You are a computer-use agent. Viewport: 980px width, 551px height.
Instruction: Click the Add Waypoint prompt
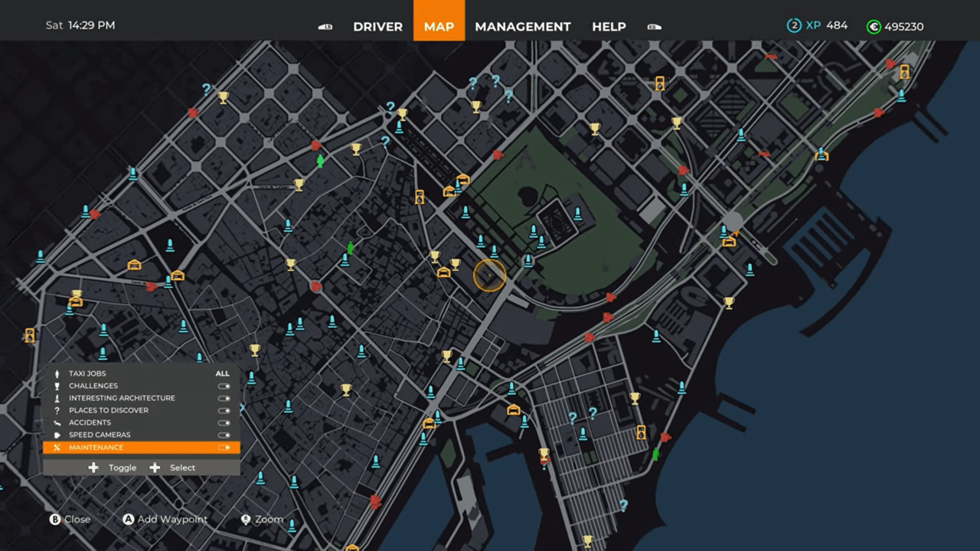[172, 519]
